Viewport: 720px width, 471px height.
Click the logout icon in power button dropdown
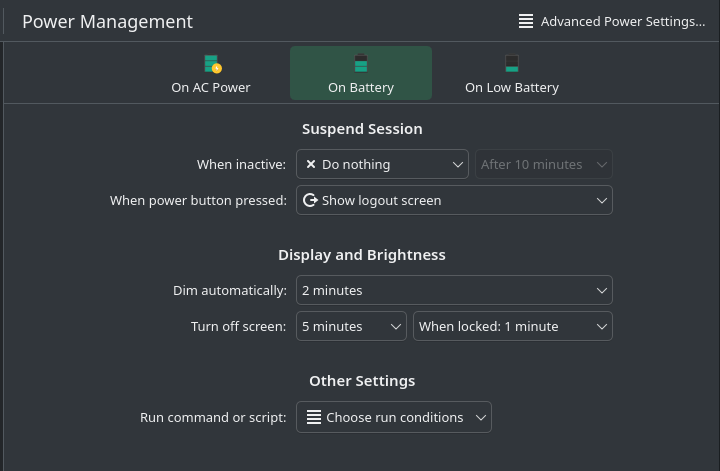click(x=311, y=200)
